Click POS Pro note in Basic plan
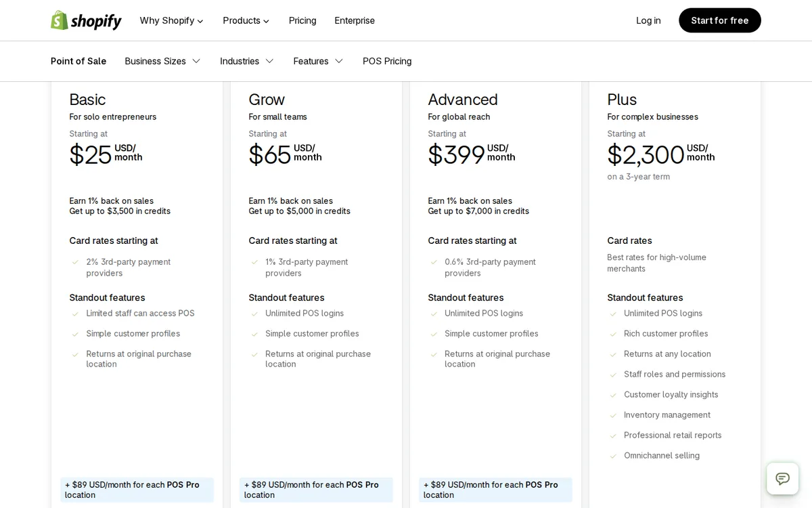Viewport: 812px width, 508px height. [137, 490]
